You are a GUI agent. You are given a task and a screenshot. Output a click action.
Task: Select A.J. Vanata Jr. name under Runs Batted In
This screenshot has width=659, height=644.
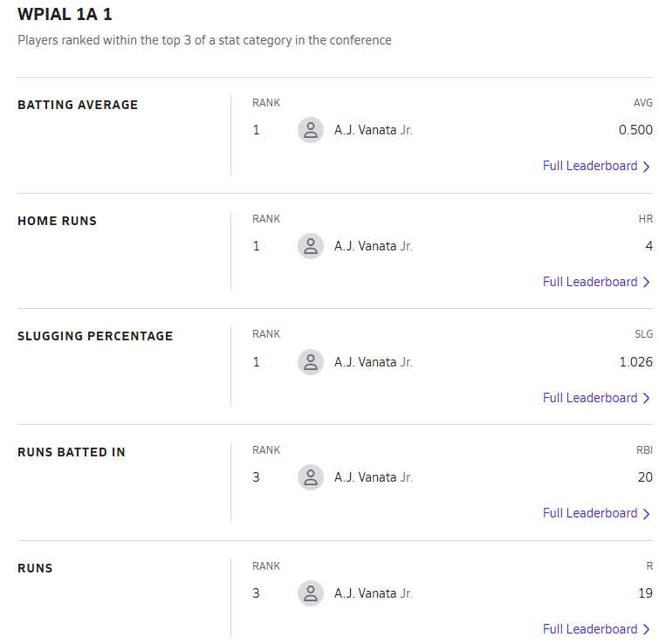click(x=374, y=477)
